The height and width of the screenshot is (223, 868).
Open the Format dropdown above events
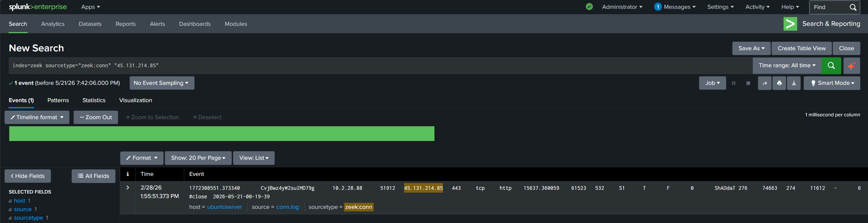142,158
